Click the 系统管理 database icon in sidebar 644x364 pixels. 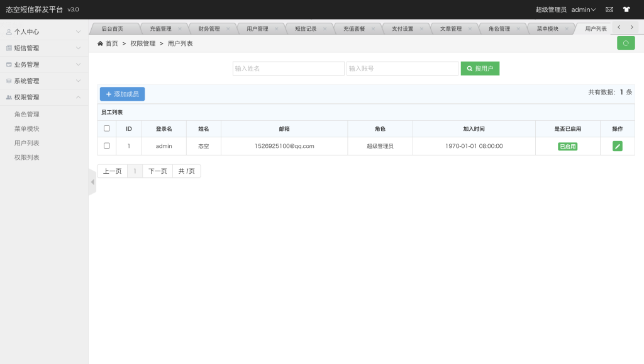pos(11,81)
